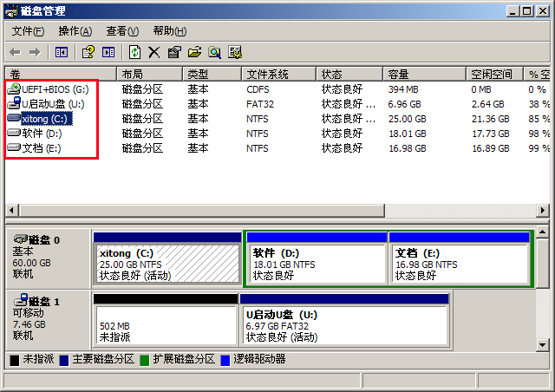Click the CDFS file system cell

tap(258, 89)
